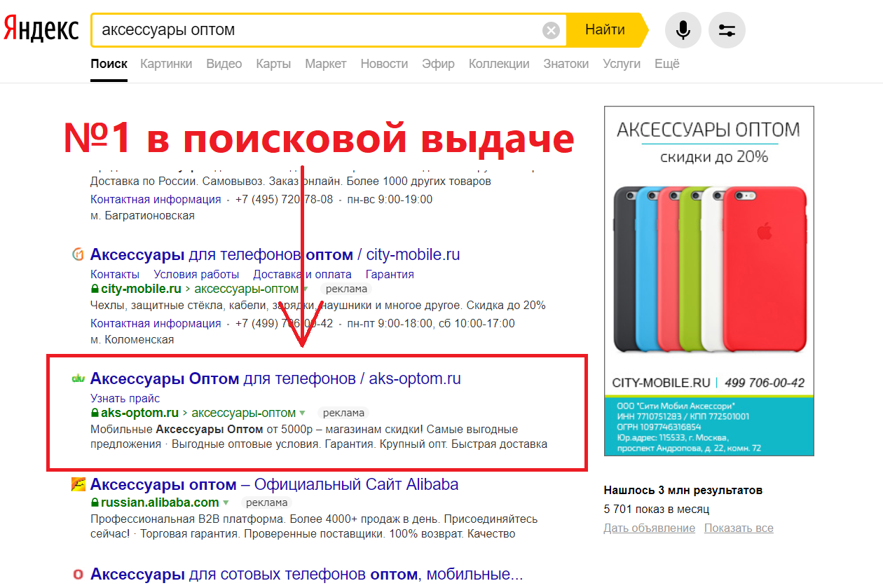This screenshot has height=588, width=883.
Task: Click the Гарантия sitelink
Action: [390, 274]
